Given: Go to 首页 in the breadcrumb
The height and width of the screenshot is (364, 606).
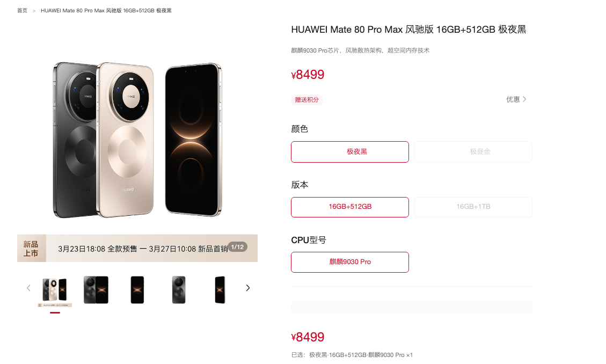Looking at the screenshot, I should 22,11.
